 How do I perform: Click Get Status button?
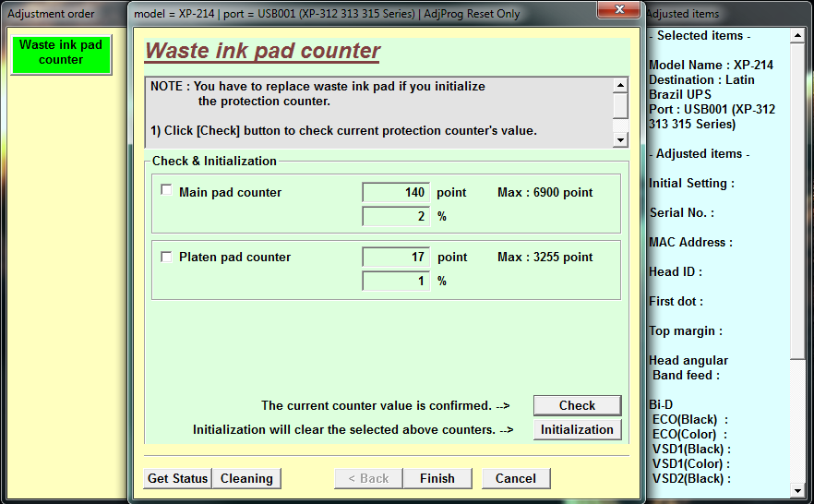(177, 478)
